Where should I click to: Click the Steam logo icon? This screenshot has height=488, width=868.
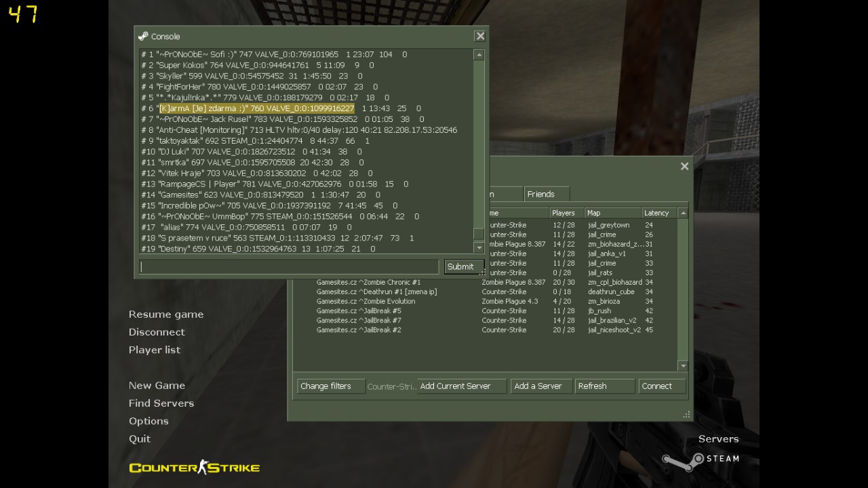(684, 462)
